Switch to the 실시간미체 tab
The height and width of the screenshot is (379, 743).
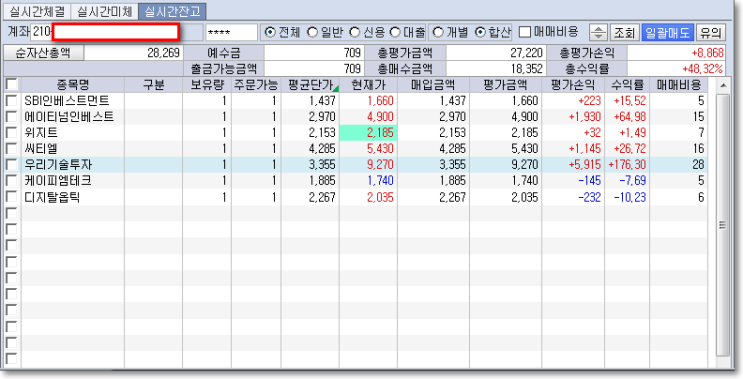(104, 12)
